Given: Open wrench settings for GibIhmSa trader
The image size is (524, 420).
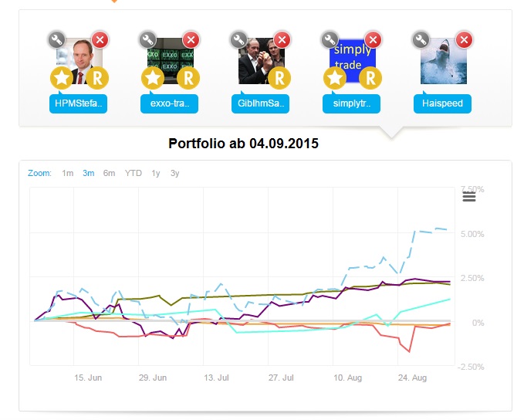Looking at the screenshot, I should (x=238, y=39).
